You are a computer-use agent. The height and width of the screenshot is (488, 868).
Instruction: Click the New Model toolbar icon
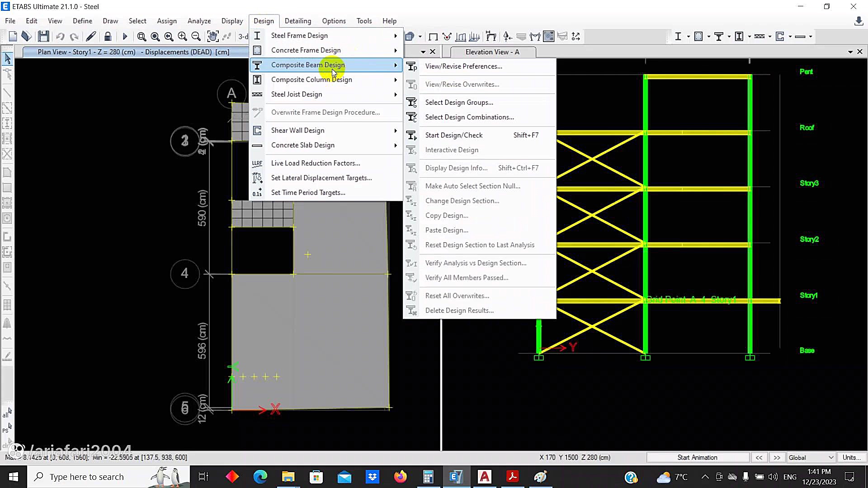pyautogui.click(x=13, y=37)
